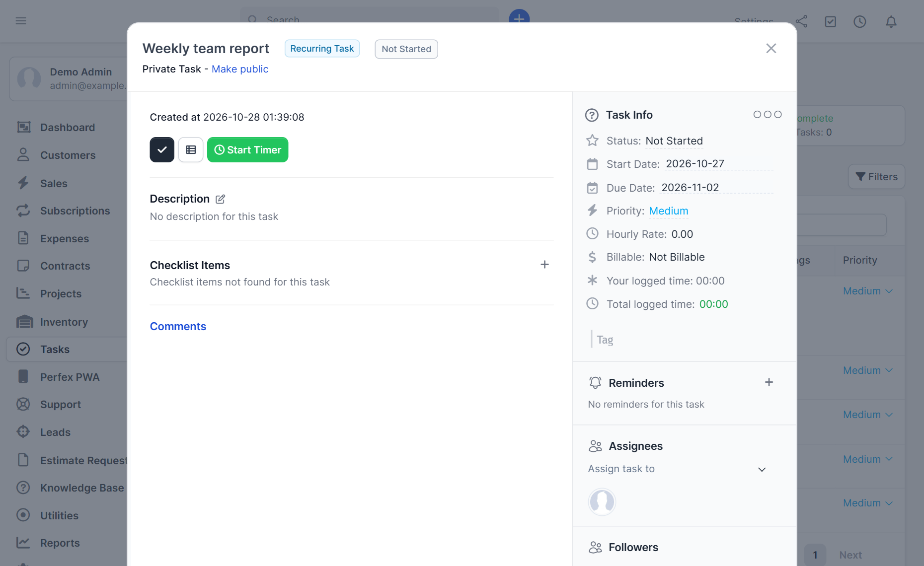Image resolution: width=924 pixels, height=566 pixels.
Task: Open the Comments section link
Action: (178, 326)
